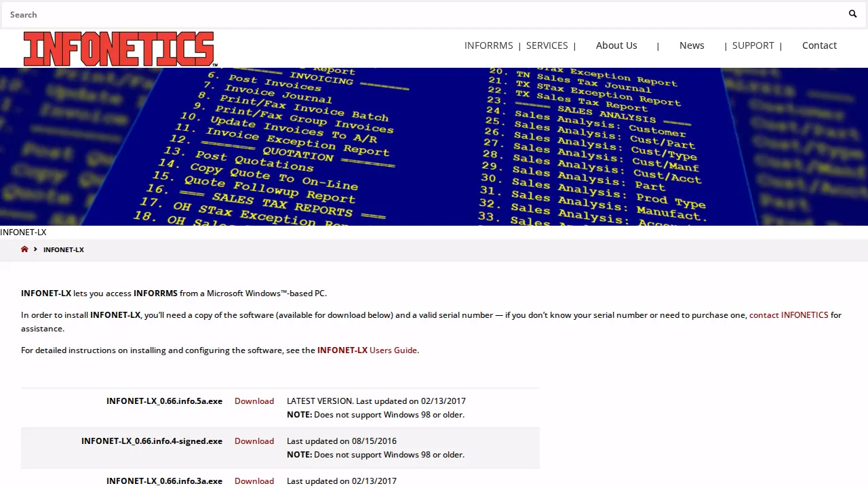This screenshot has width=868, height=488.
Task: Click the search magnifier icon
Action: point(852,14)
